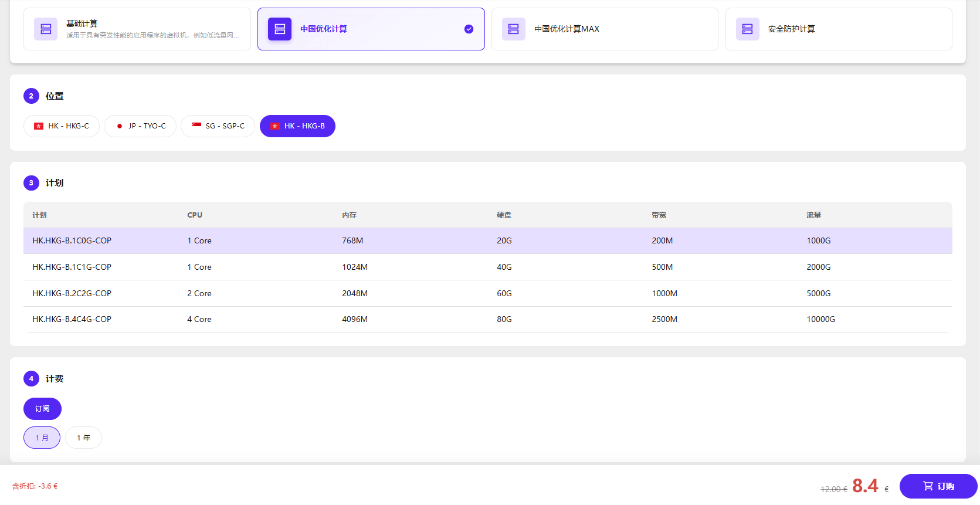Viewport: 980px width, 505px height.
Task: Click the Singapore flag on SG - SGP-C
Action: 196,126
